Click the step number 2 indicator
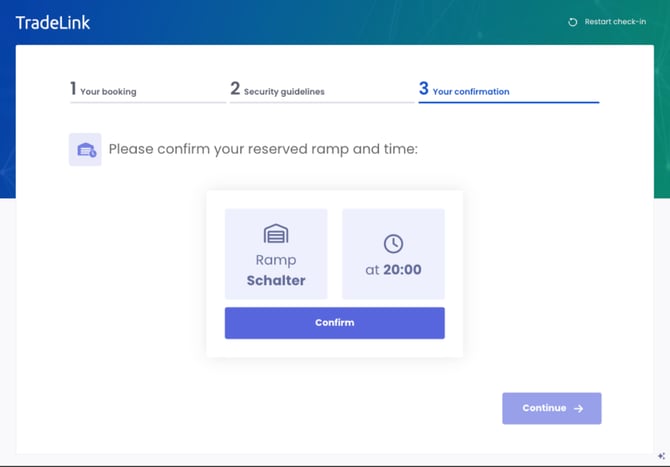The image size is (670, 467). [x=235, y=89]
